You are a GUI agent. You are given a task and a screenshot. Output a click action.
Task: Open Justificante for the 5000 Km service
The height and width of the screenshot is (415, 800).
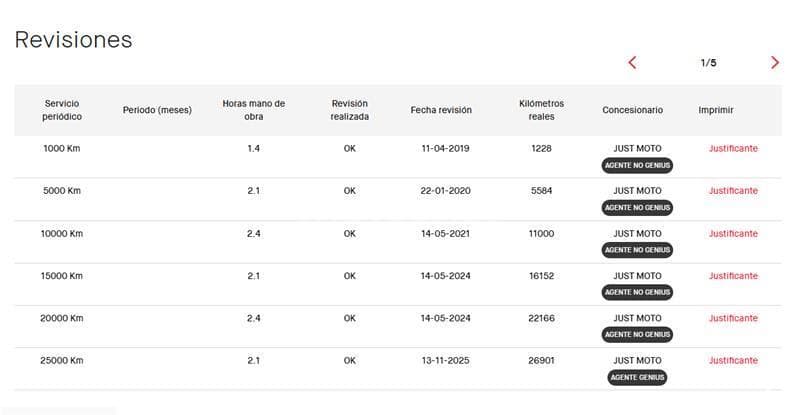(x=733, y=191)
